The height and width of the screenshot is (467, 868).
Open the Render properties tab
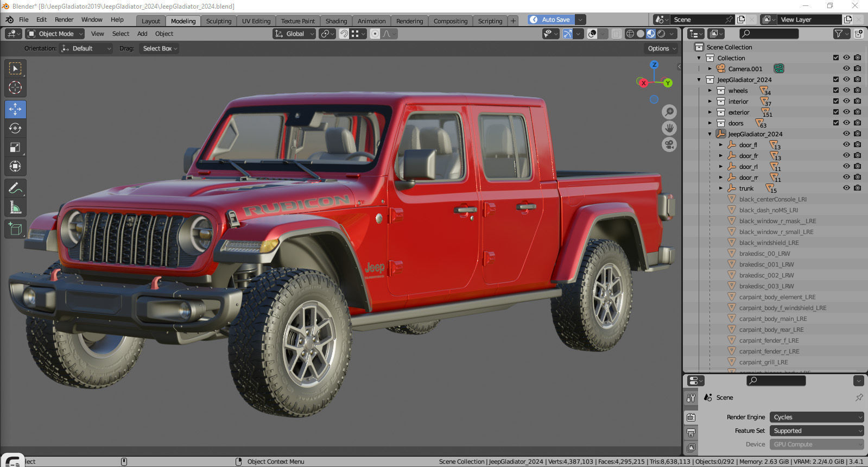[691, 417]
